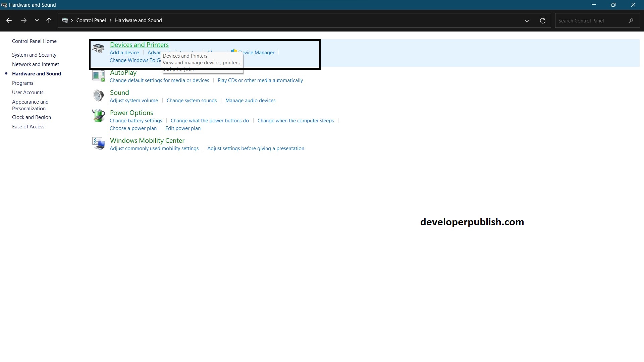
Task: Navigate up one level with up arrow
Action: (x=49, y=20)
